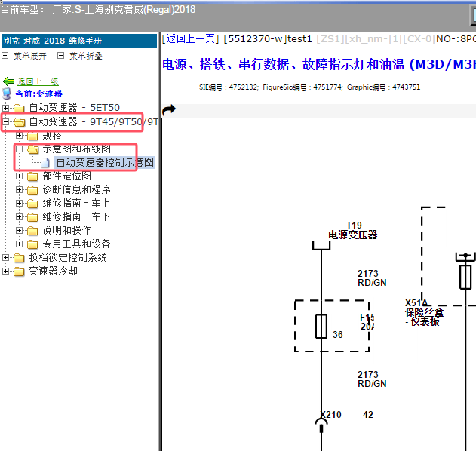Click the fuse symbol beside 36
Screen dimensions: 476x451
(x=321, y=327)
